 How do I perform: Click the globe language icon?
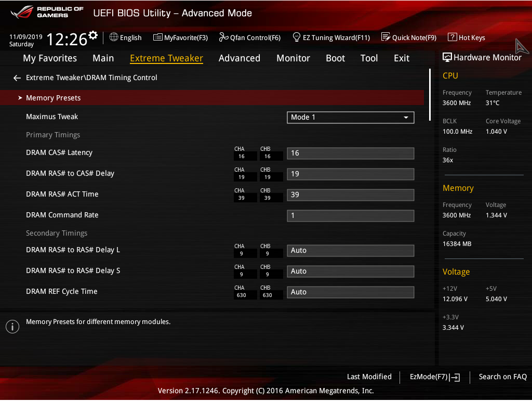[114, 37]
